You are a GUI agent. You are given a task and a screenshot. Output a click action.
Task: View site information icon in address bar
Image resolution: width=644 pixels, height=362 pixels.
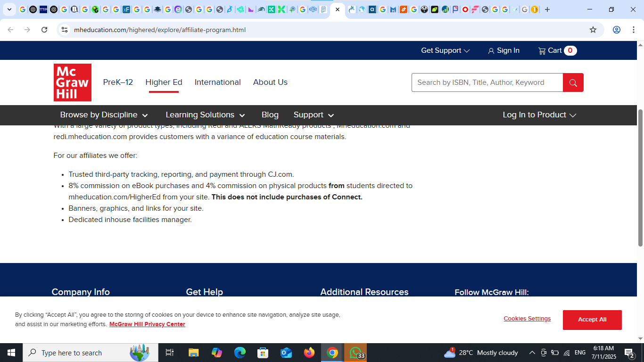pos(65,30)
